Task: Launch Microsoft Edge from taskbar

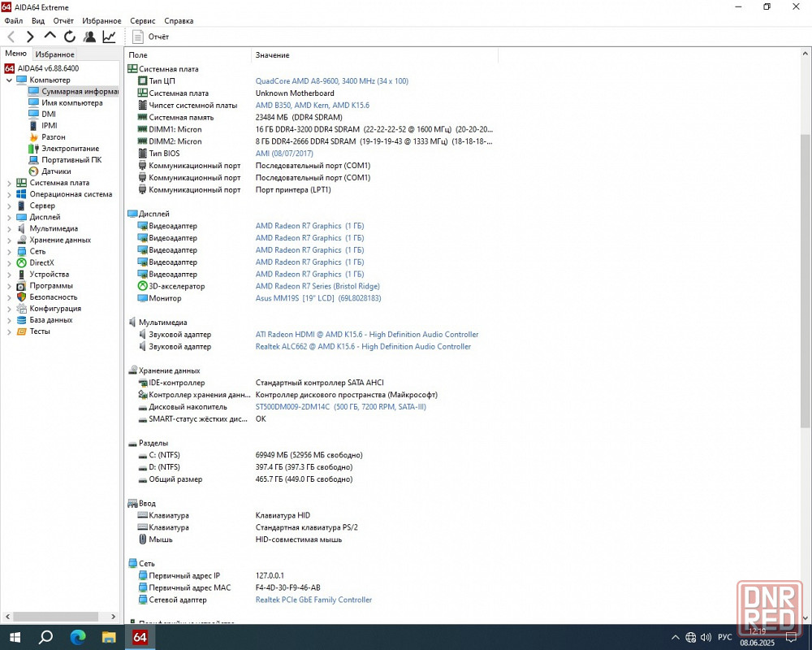Action: [78, 637]
